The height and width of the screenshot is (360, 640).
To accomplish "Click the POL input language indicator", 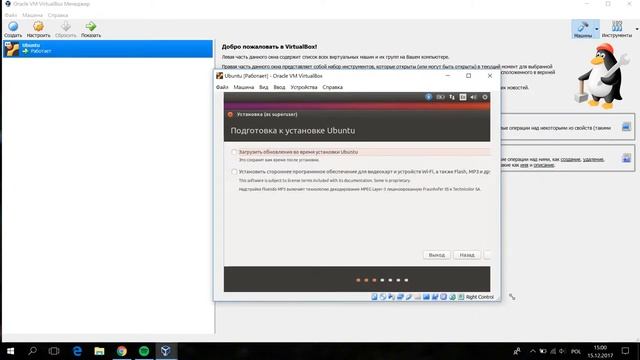I will pyautogui.click(x=576, y=351).
